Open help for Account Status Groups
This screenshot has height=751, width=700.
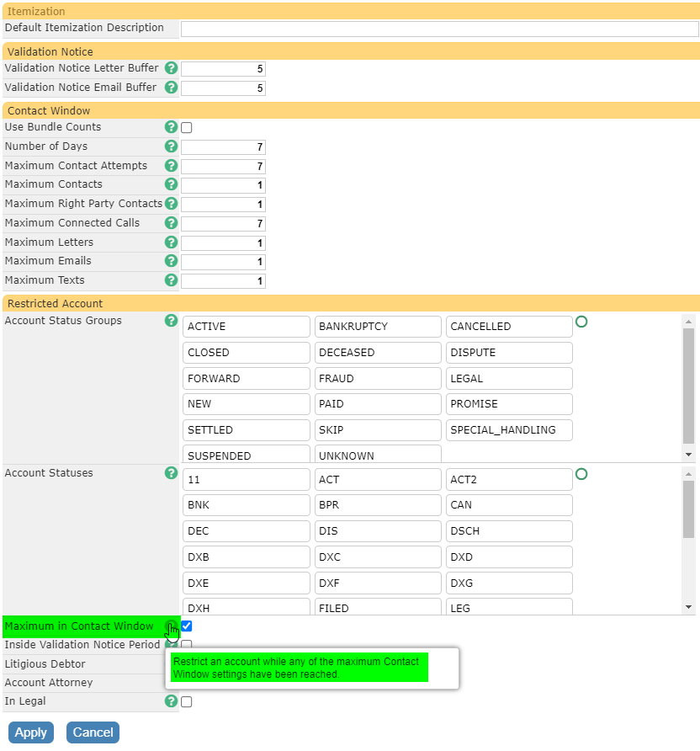tap(171, 321)
